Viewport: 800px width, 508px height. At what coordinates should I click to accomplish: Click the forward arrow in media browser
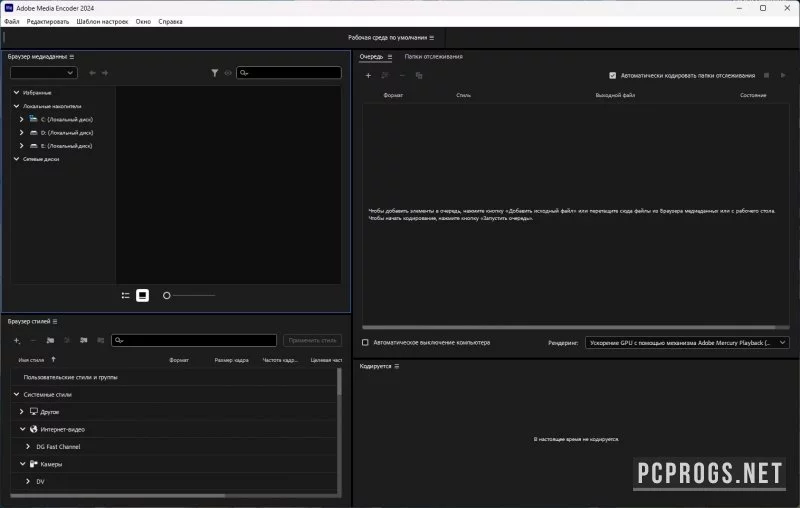(x=105, y=73)
